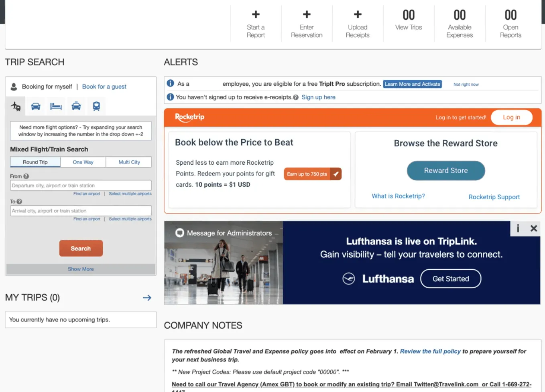Choose the Round Trip option
The height and width of the screenshot is (392, 545).
click(35, 162)
